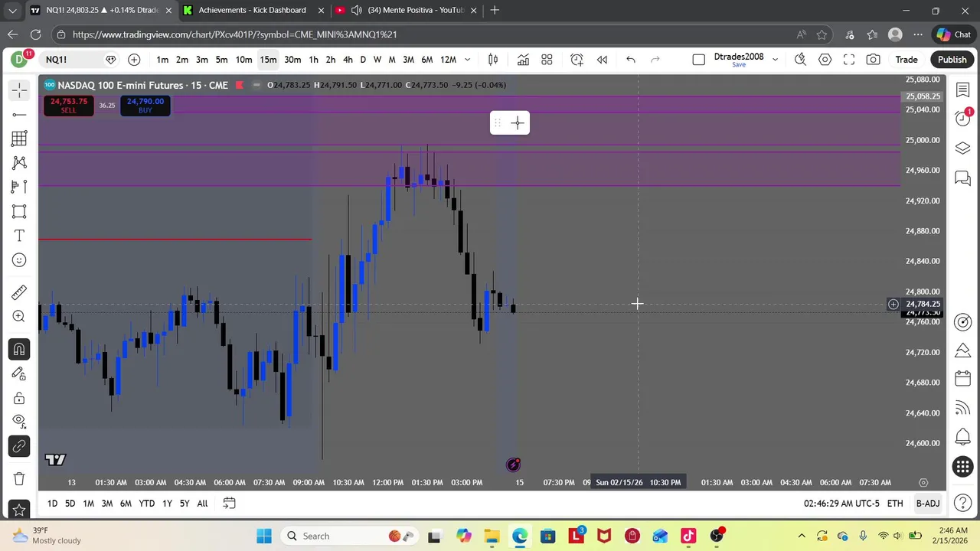This screenshot has width=980, height=551.
Task: Take a chart snapshot with camera
Action: pos(873,60)
